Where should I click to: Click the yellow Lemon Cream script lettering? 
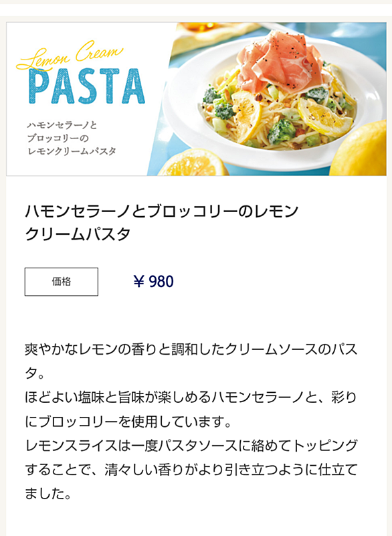[70, 56]
